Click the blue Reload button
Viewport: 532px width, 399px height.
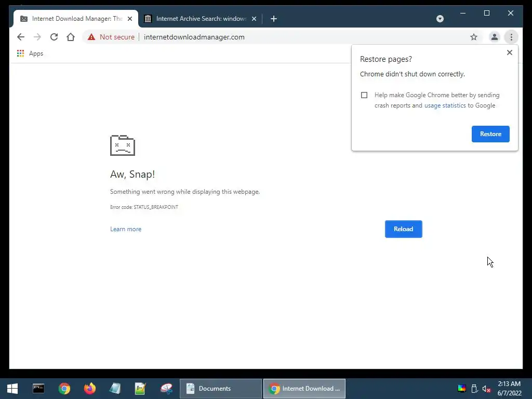tap(403, 229)
